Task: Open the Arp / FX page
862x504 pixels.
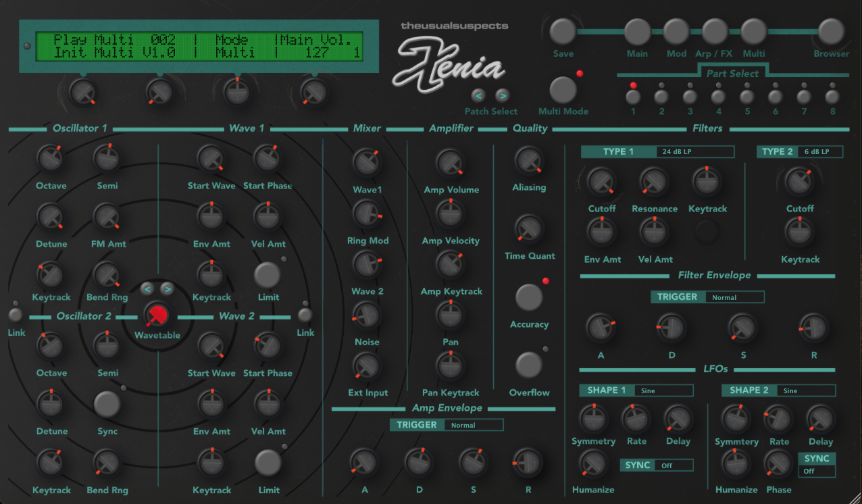Action: [715, 31]
